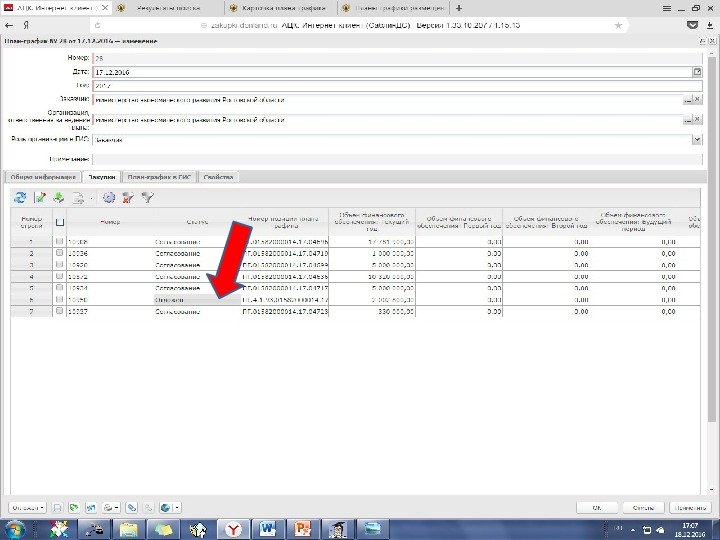Screen dimensions: 720x540
Task: Select the 330 000,00 amount cell
Action: [372, 311]
